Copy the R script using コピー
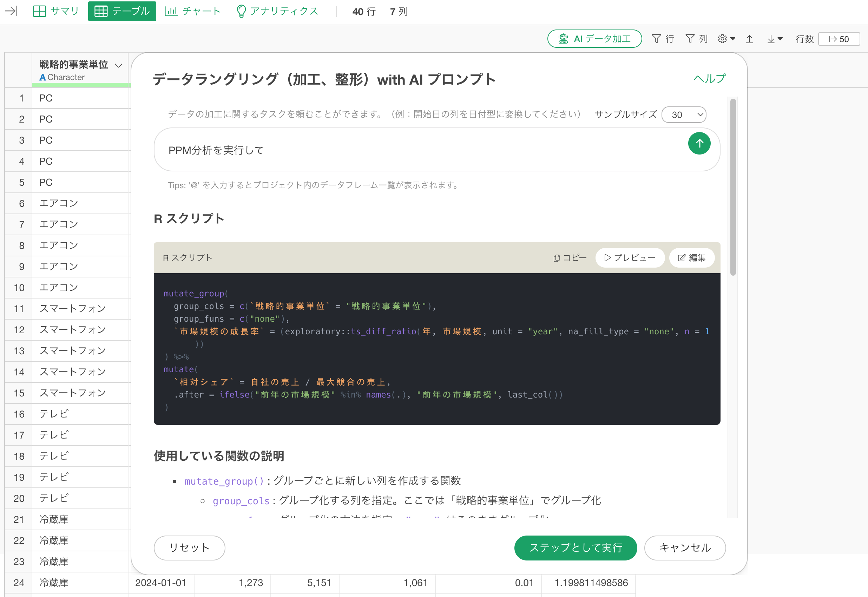Viewport: 868px width, 597px height. (570, 258)
